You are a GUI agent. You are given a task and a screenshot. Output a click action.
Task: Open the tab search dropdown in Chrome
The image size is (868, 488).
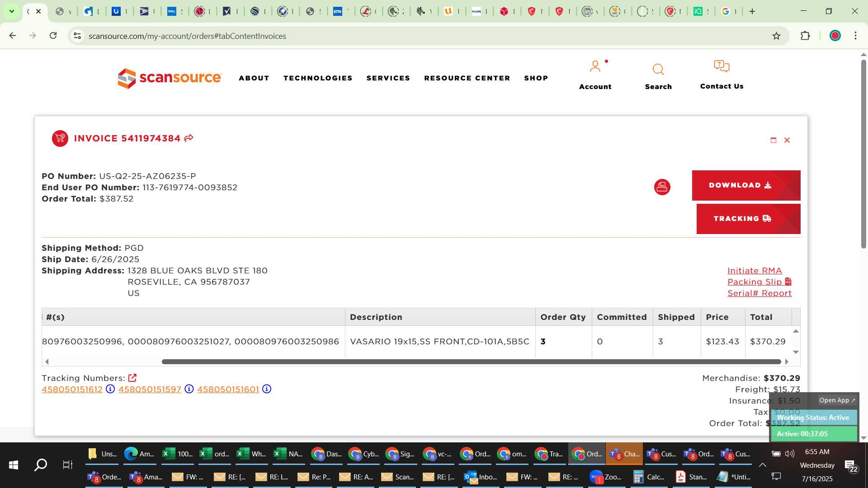12,11
